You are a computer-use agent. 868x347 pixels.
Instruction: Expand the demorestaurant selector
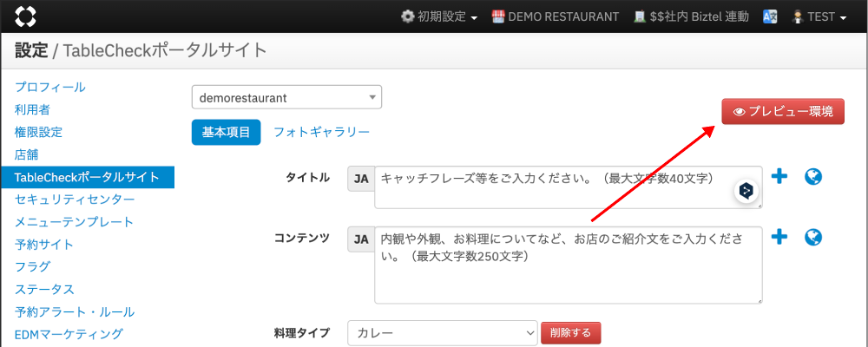click(x=286, y=97)
